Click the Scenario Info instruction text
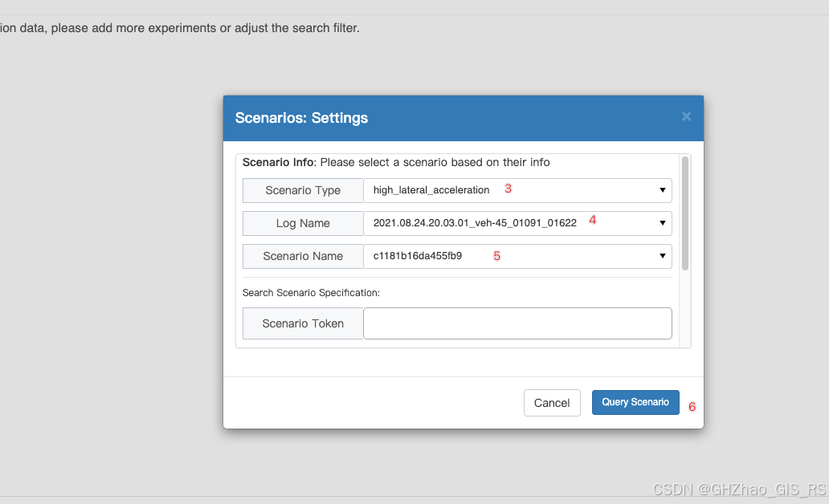Viewport: 829px width, 504px height. (396, 162)
